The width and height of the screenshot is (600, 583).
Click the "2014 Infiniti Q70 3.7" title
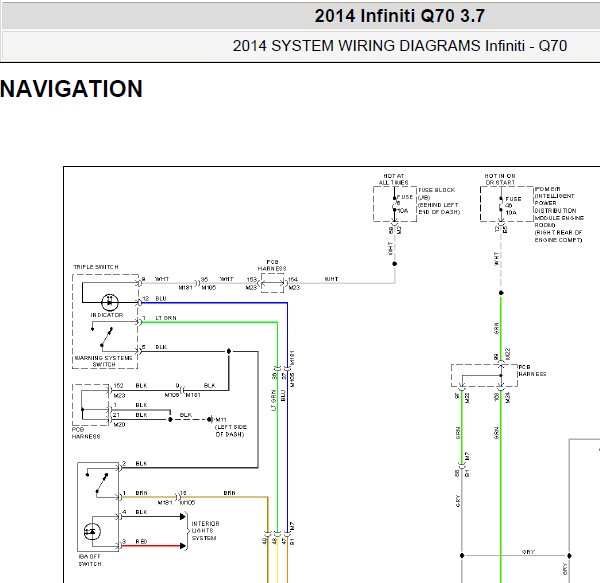(x=399, y=16)
